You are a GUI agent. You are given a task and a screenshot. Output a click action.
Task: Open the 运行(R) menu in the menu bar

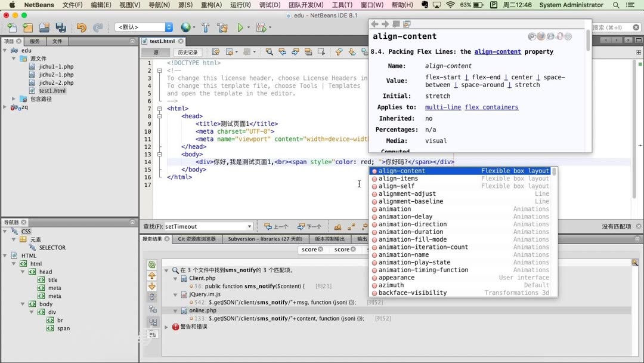240,5
